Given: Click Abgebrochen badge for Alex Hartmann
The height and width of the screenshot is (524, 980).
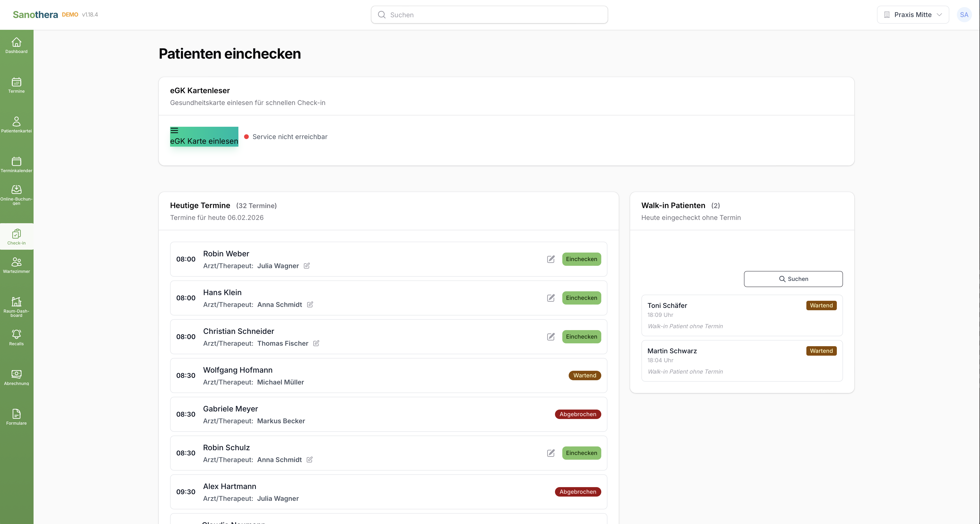Looking at the screenshot, I should (578, 492).
